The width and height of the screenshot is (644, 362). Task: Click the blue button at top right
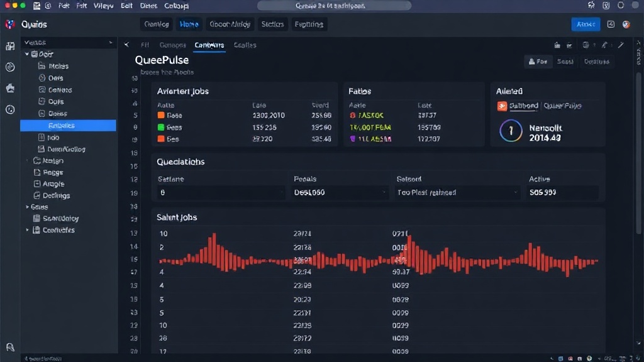[x=586, y=25]
